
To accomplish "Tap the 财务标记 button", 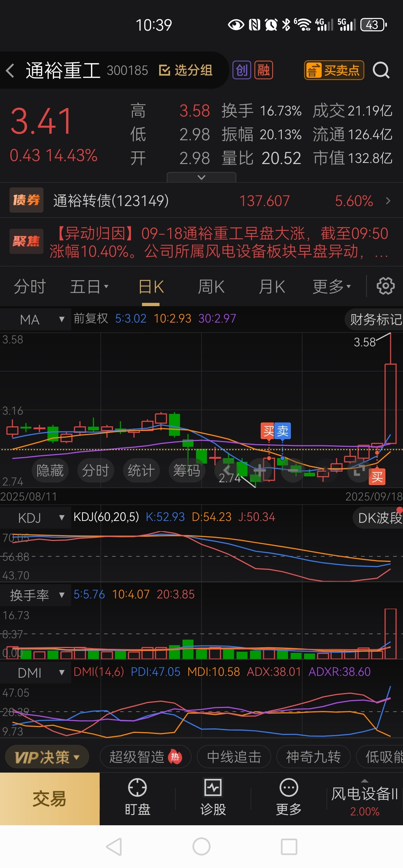I will tap(375, 320).
